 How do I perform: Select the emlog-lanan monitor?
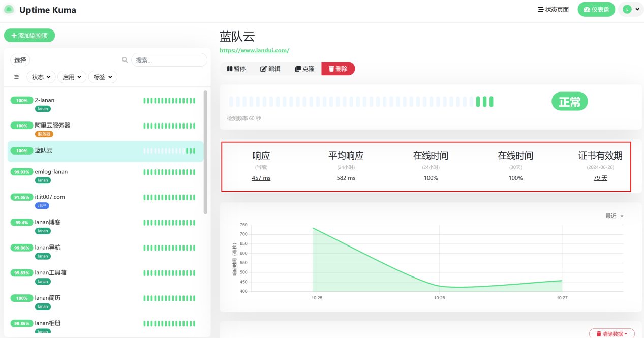pos(105,175)
